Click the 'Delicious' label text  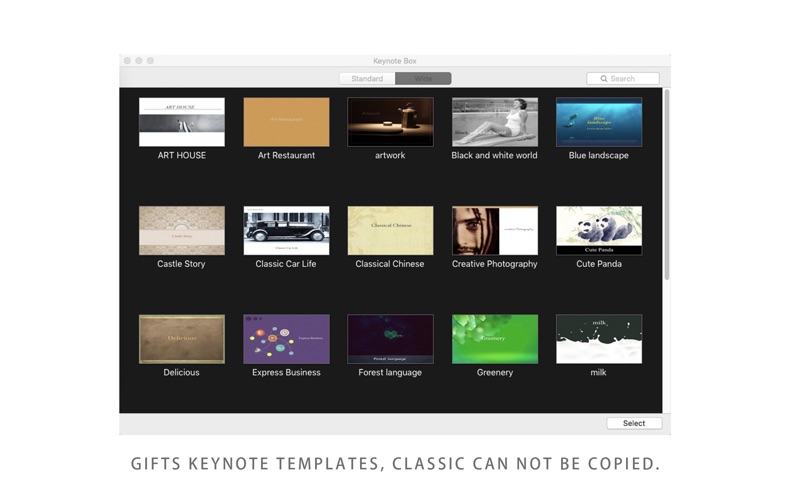click(182, 372)
